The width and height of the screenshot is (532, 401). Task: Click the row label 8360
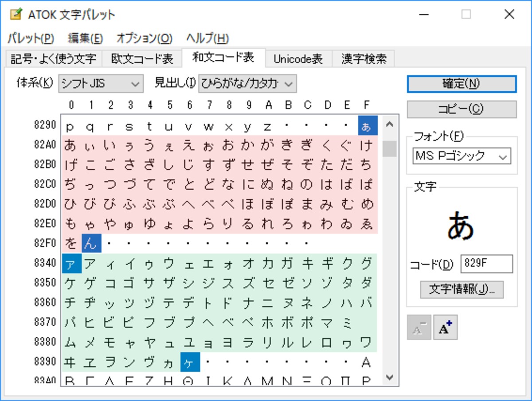45,303
